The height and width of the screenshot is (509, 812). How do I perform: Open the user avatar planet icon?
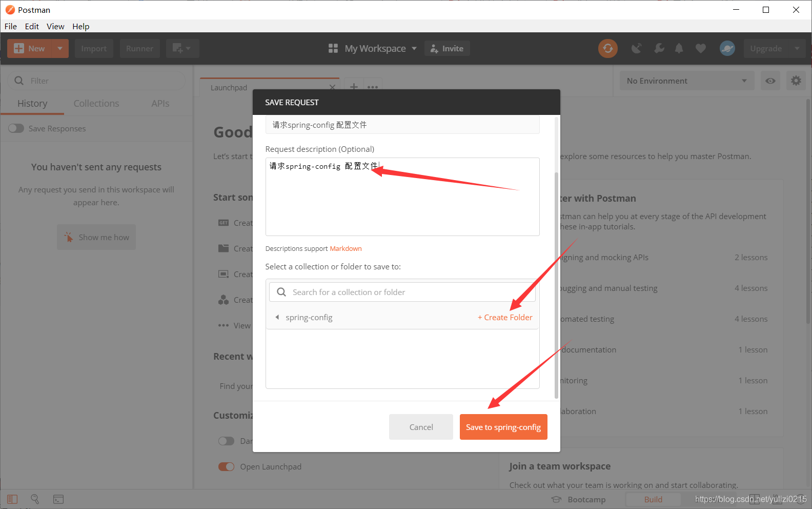pos(727,48)
